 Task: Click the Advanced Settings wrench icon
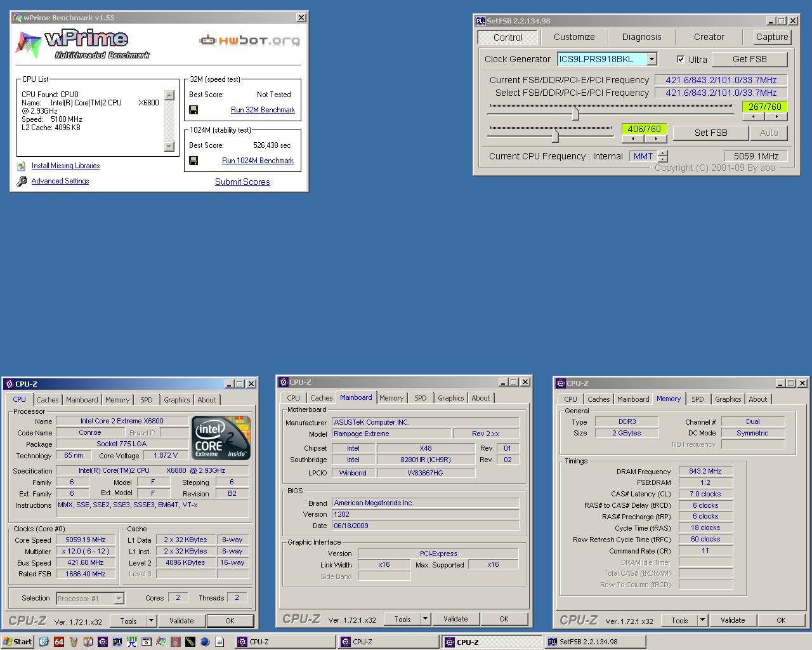point(22,182)
